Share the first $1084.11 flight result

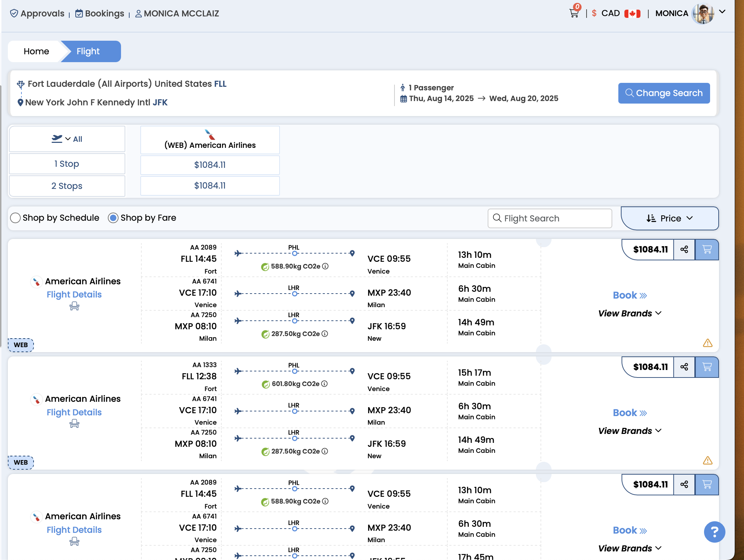tap(684, 249)
